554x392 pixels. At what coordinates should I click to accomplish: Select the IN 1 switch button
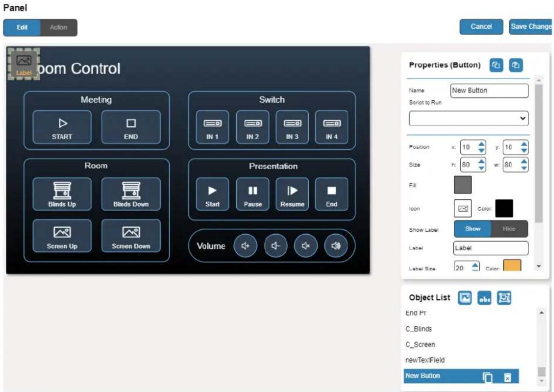(212, 127)
